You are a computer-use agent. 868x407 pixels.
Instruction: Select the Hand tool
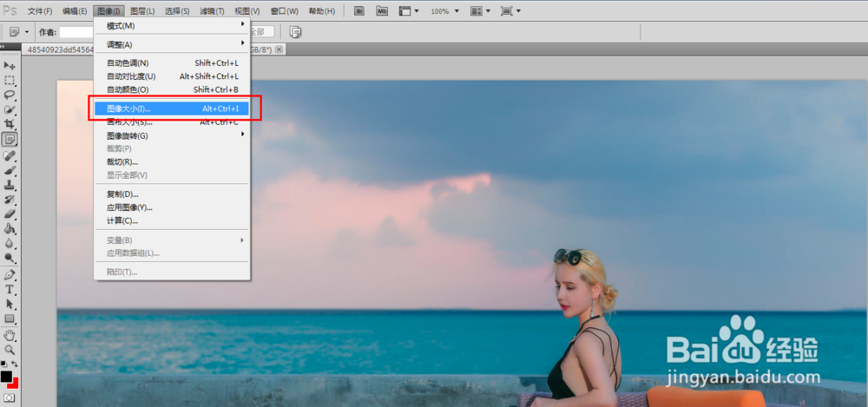(10, 335)
